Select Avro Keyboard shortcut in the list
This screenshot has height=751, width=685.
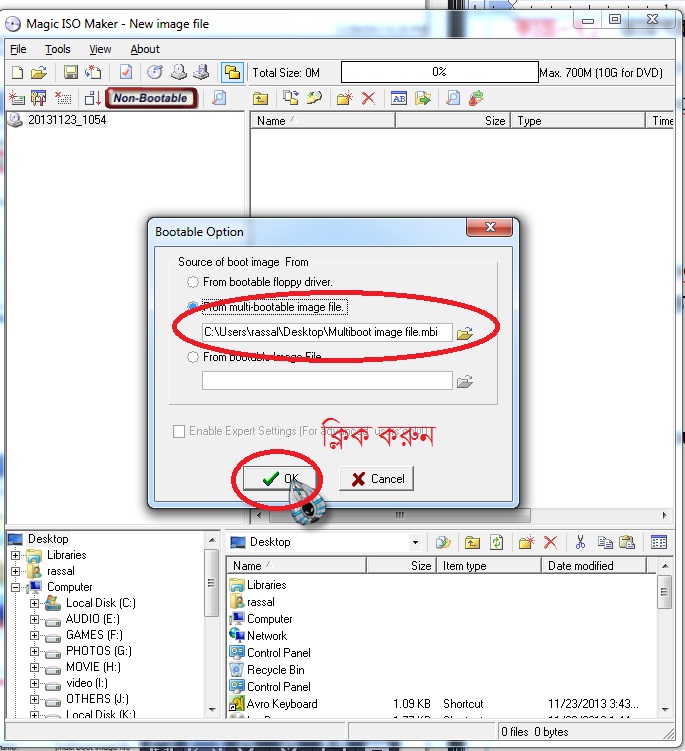pyautogui.click(x=282, y=704)
